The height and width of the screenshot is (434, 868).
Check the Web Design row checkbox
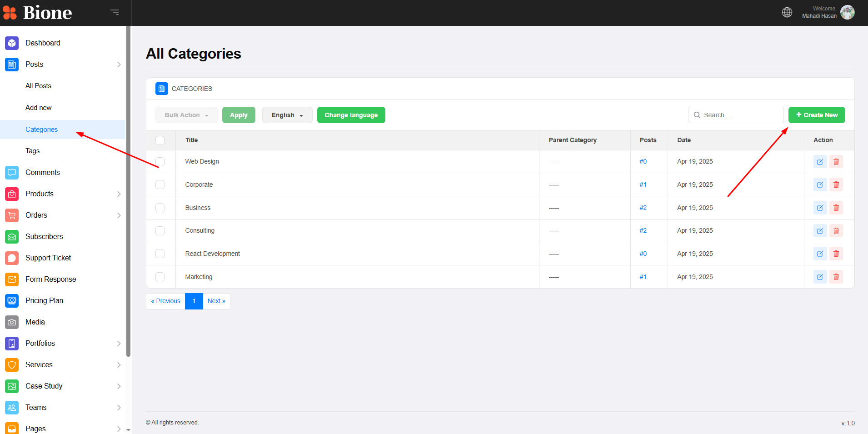[160, 162]
